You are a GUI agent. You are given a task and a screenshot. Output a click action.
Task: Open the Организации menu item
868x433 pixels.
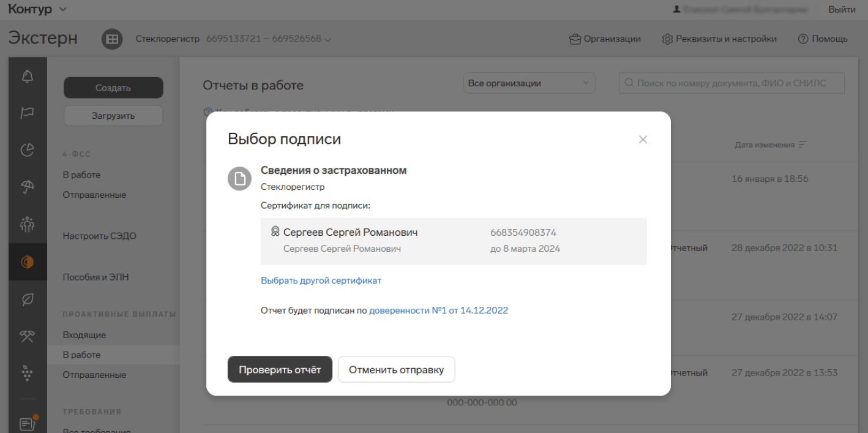tap(605, 39)
